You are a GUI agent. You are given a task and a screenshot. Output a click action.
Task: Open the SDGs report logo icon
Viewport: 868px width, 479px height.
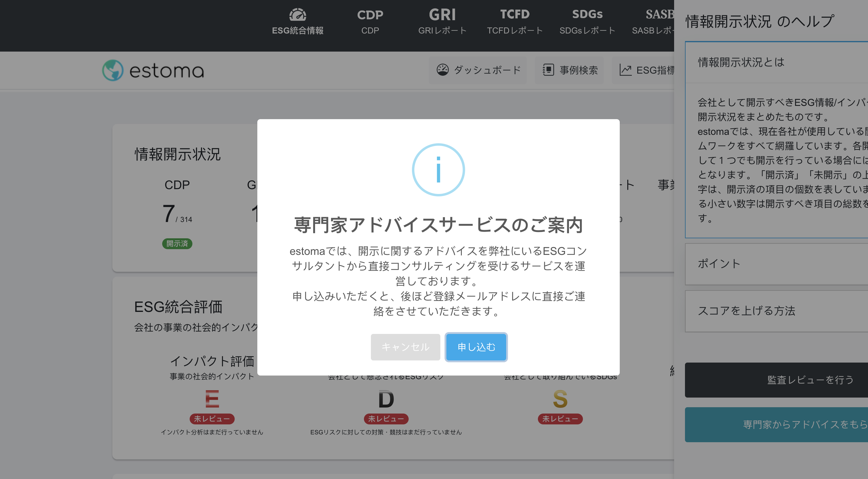(587, 14)
